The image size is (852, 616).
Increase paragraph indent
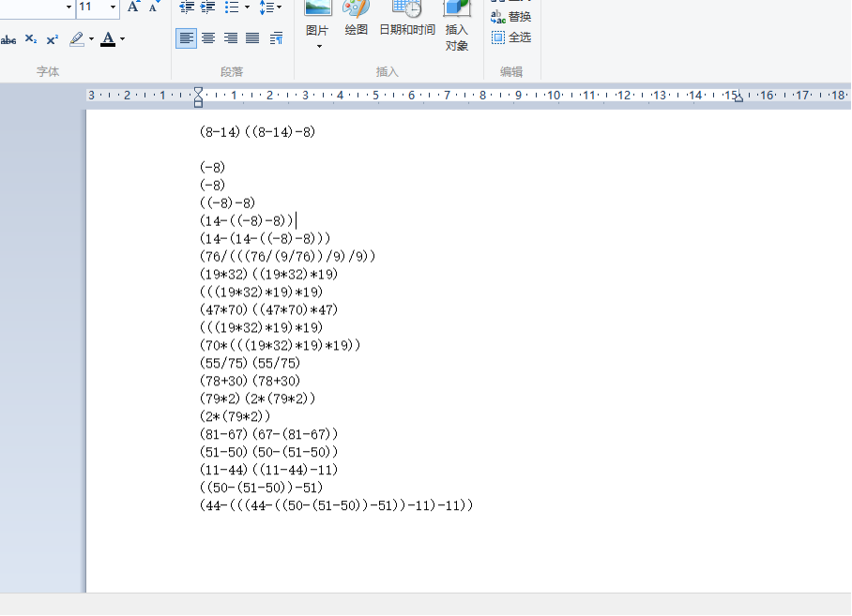pyautogui.click(x=207, y=8)
